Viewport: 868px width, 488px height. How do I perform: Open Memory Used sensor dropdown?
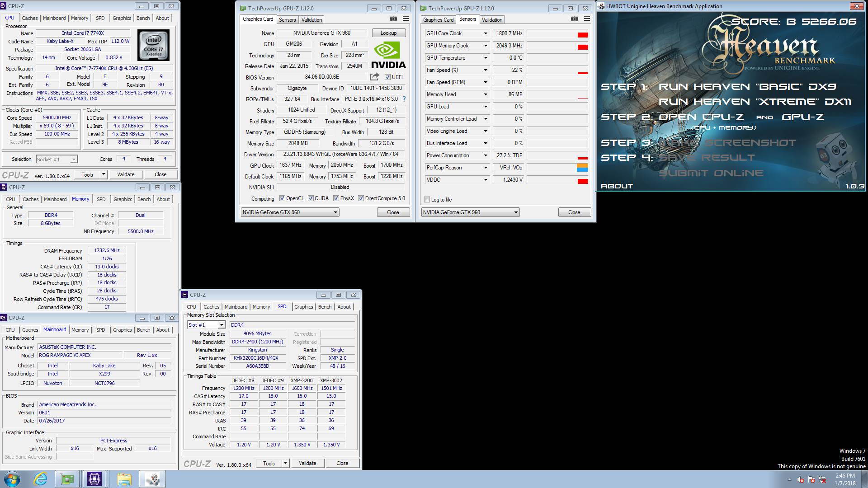pos(486,94)
